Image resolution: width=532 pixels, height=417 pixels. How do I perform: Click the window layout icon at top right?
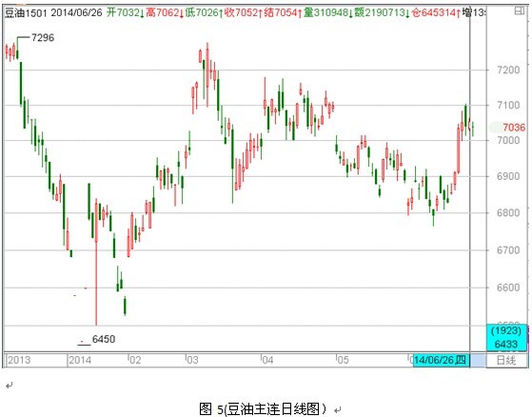coord(519,11)
